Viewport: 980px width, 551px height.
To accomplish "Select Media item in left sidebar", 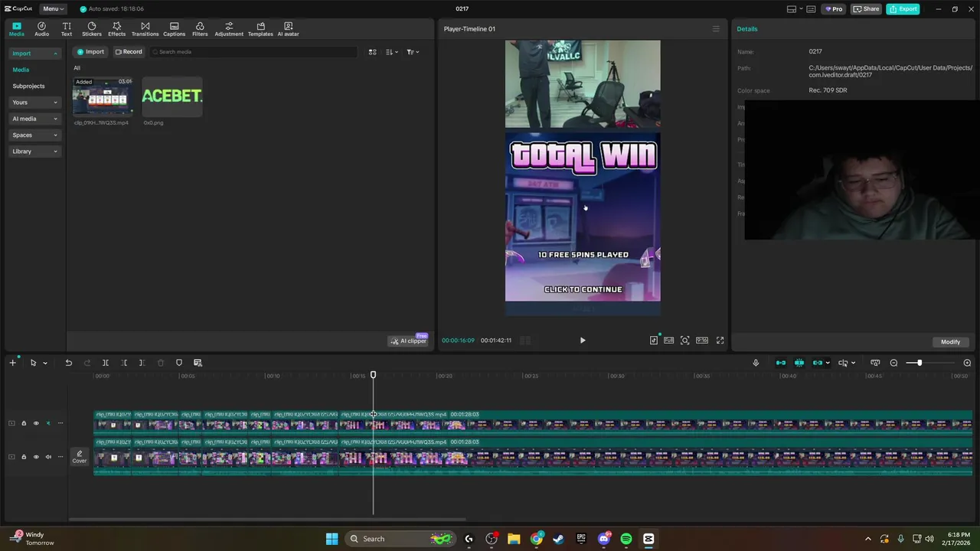I will pyautogui.click(x=21, y=70).
